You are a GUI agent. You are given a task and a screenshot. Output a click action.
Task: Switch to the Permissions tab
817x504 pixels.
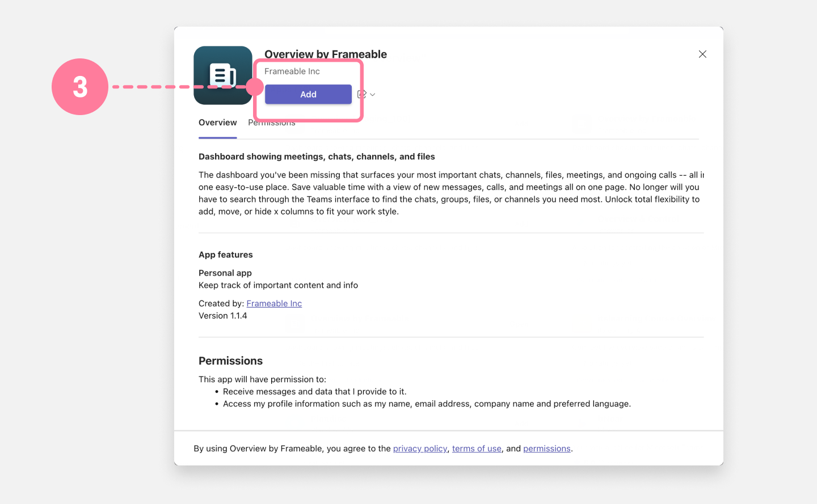[272, 123]
